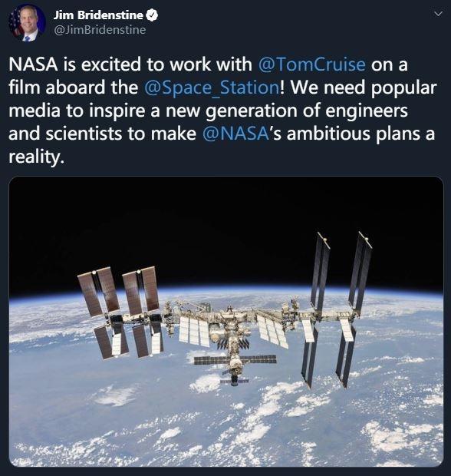Open the attached space station photo
The width and height of the screenshot is (451, 476).
tap(226, 322)
